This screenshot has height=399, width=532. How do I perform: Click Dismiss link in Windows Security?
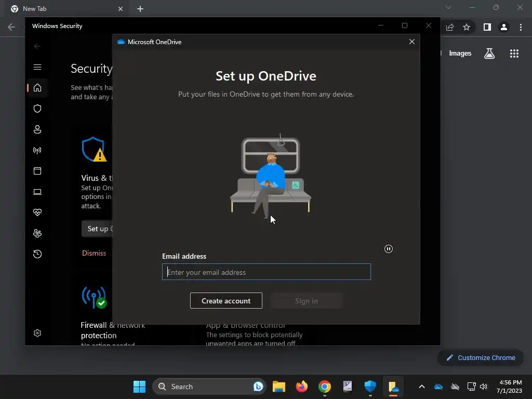94,253
